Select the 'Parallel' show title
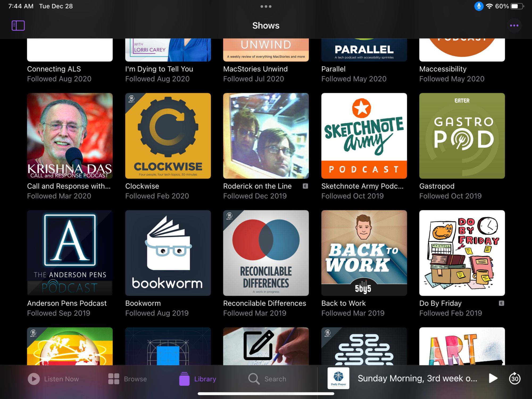This screenshot has height=399, width=532. tap(333, 69)
